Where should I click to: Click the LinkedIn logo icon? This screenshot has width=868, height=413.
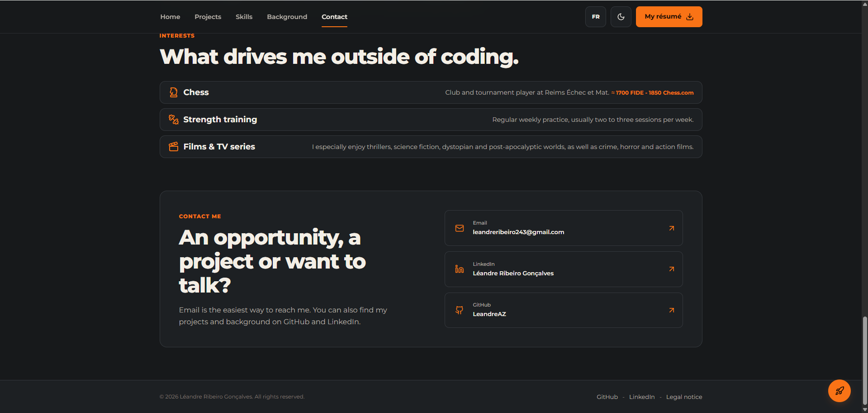pyautogui.click(x=460, y=269)
